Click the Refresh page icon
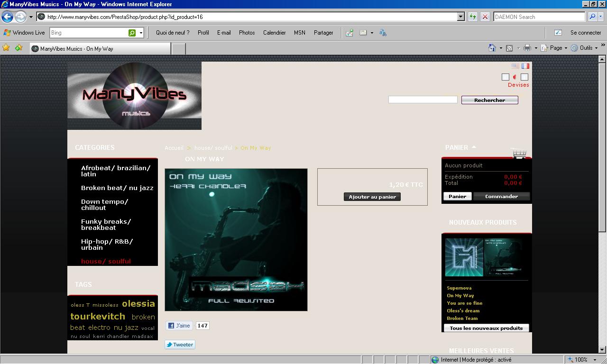Image resolution: width=607 pixels, height=364 pixels. pos(473,17)
